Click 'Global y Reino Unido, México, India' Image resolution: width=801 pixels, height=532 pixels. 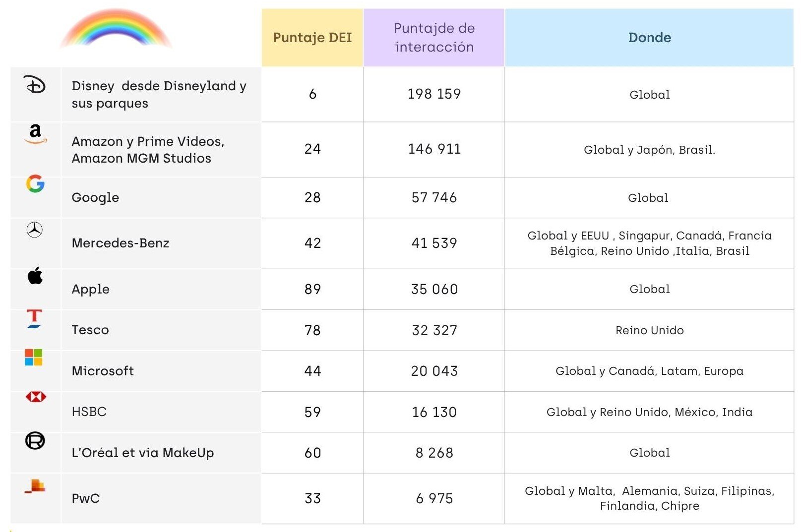[649, 412]
